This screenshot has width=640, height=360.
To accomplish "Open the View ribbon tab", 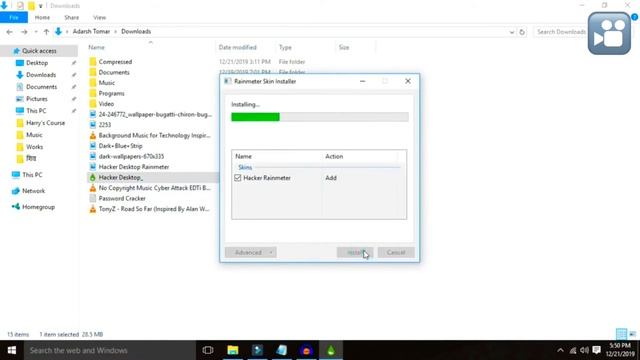I will click(x=99, y=18).
